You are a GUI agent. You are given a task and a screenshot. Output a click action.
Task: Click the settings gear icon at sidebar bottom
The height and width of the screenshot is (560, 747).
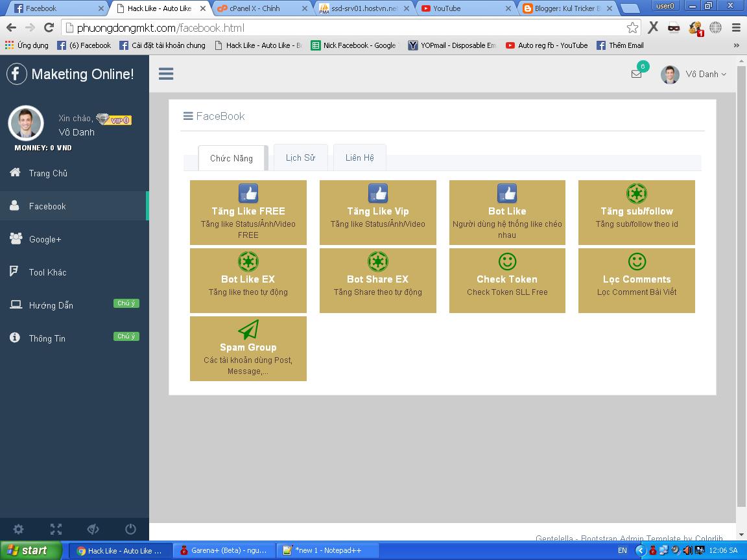pos(19,529)
